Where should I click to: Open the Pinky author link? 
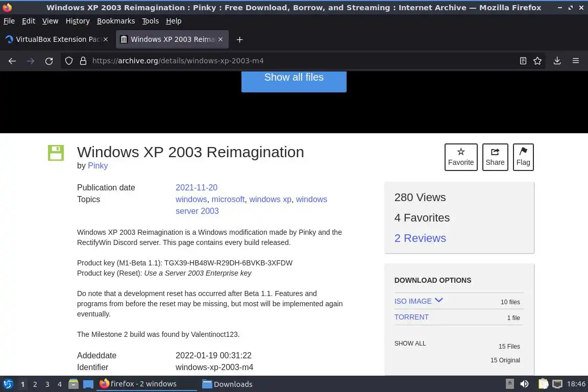click(x=98, y=165)
